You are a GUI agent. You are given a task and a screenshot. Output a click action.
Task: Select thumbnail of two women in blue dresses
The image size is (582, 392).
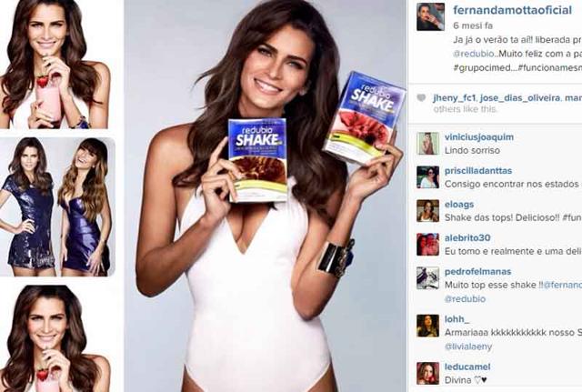tap(57, 206)
